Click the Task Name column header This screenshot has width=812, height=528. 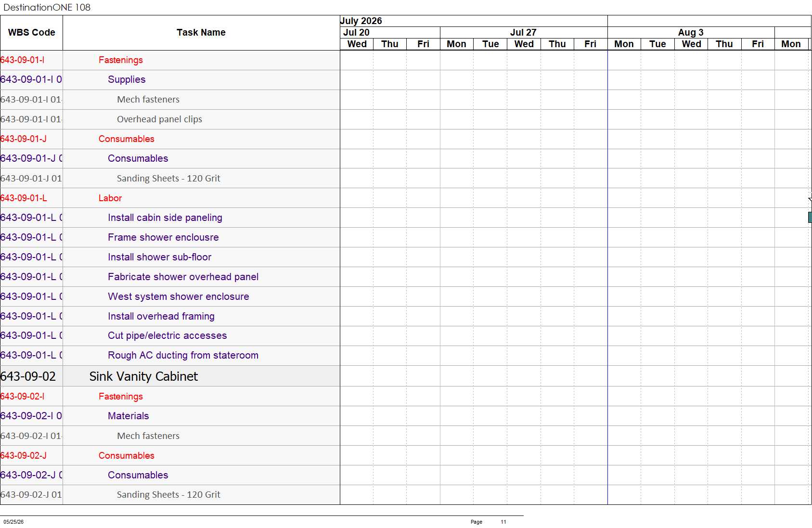coord(201,33)
